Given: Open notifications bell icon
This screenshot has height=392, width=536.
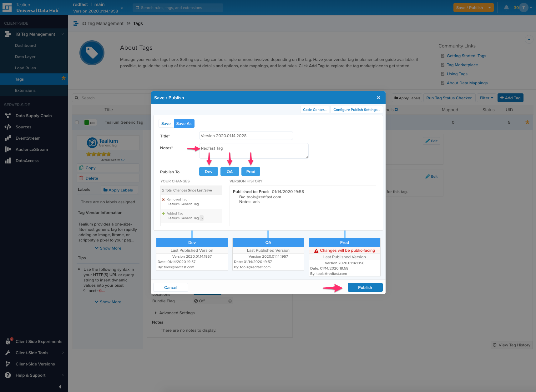Looking at the screenshot, I should click(506, 7).
